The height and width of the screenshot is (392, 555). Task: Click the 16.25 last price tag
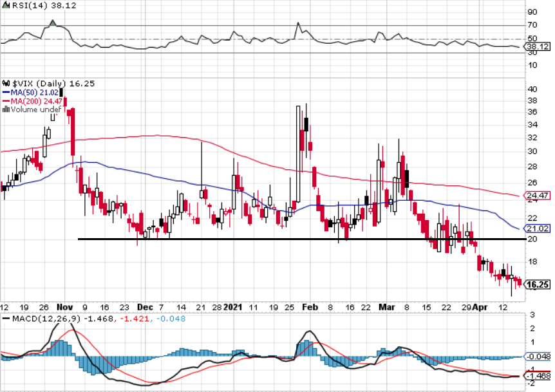537,285
